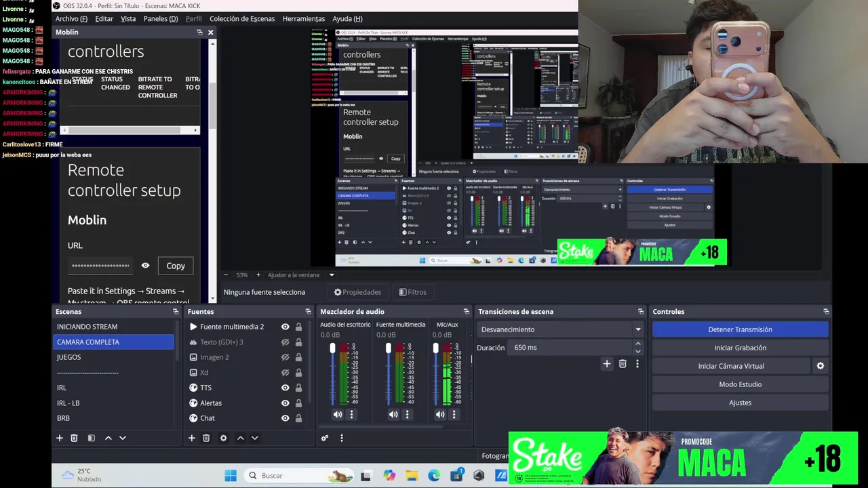Open the Vista menu
Image resolution: width=868 pixels, height=488 pixels.
click(128, 19)
